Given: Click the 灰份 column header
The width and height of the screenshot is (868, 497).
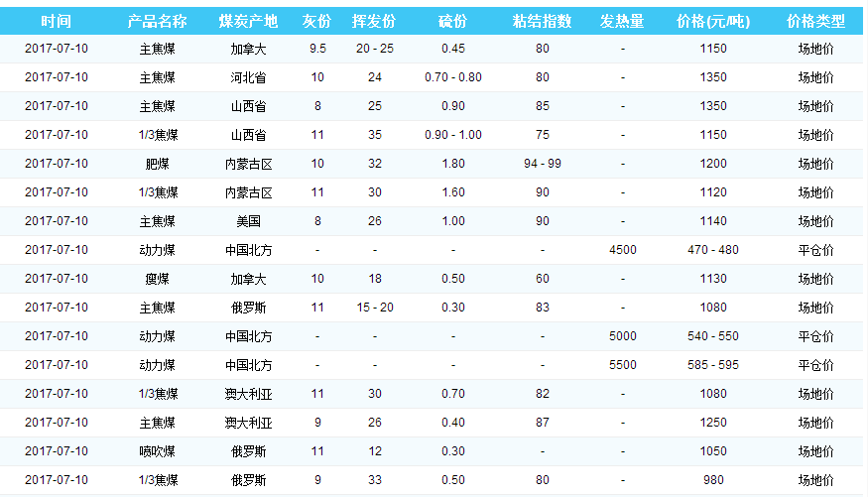Looking at the screenshot, I should click(x=316, y=21).
